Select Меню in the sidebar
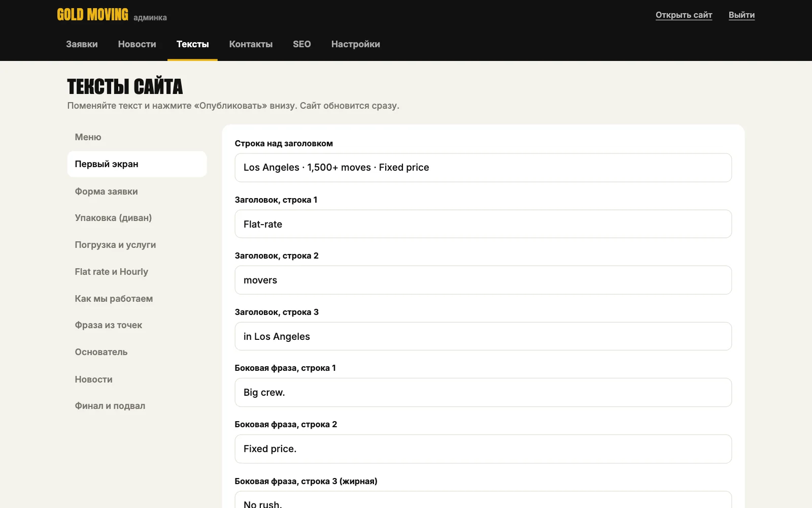Viewport: 812px width, 508px height. 137,137
